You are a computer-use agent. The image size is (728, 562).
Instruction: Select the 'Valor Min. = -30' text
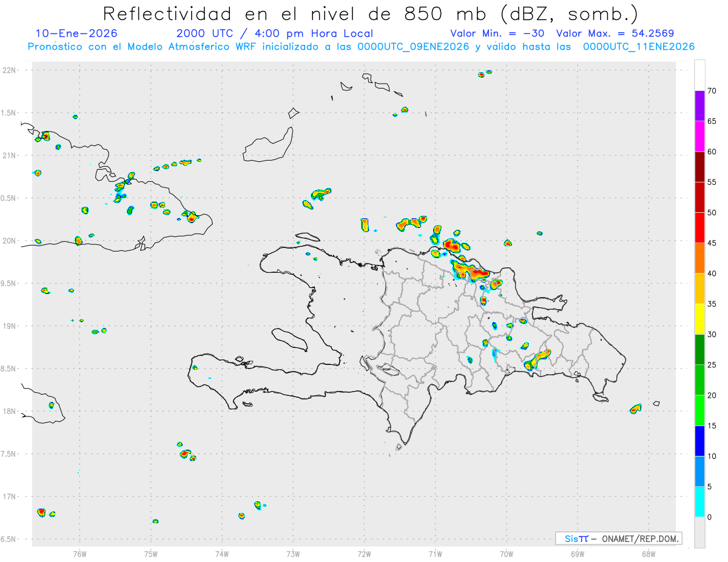tap(499, 33)
